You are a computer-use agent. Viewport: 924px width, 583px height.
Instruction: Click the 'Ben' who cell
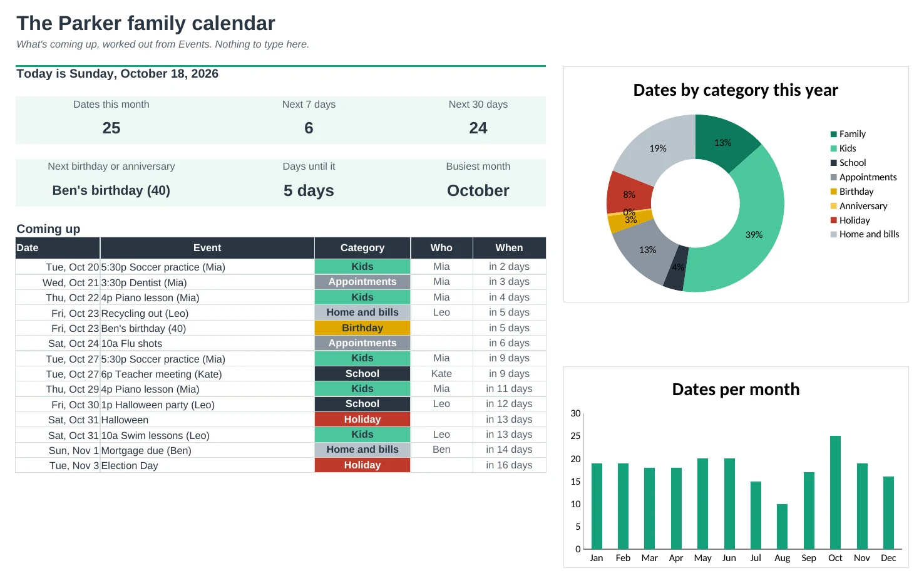tap(441, 450)
